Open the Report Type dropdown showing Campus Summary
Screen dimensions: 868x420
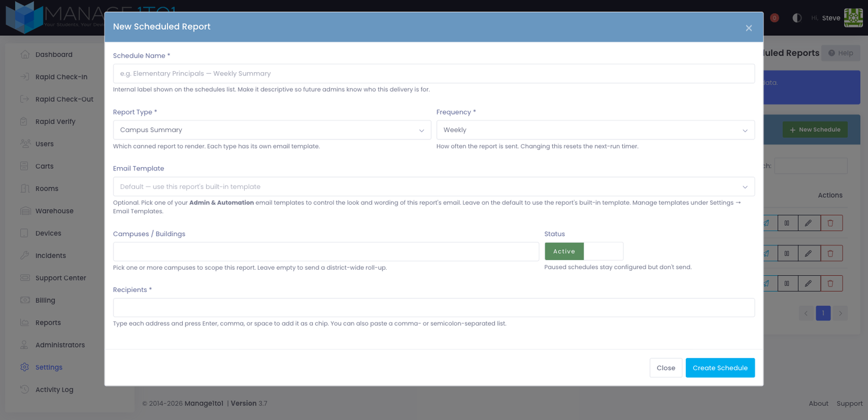click(272, 130)
